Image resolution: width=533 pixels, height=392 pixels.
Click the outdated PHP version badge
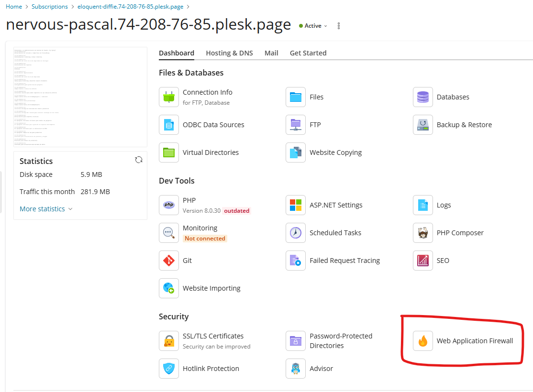tap(236, 211)
